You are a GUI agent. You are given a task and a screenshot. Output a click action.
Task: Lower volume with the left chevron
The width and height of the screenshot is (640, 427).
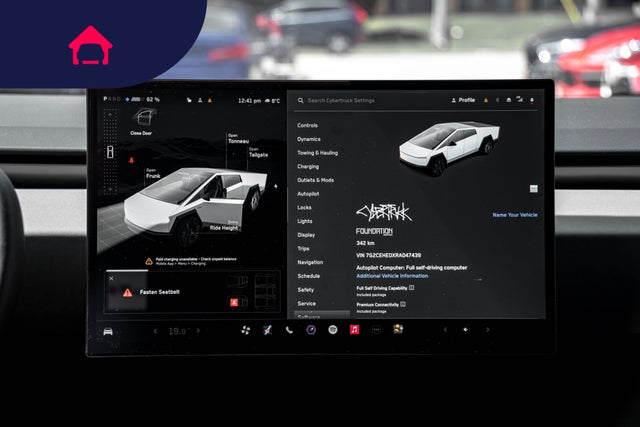pos(445,329)
